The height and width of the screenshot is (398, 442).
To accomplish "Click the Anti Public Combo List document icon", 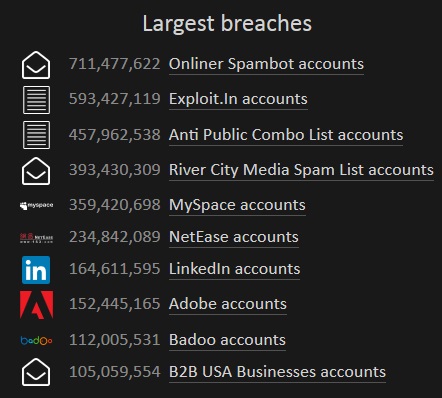I will point(36,135).
